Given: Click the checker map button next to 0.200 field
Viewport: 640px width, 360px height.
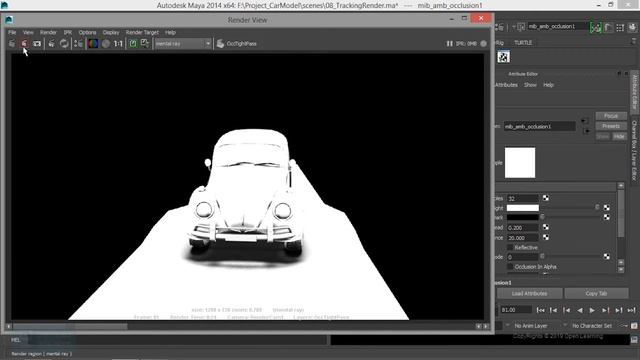Looking at the screenshot, I should (546, 227).
